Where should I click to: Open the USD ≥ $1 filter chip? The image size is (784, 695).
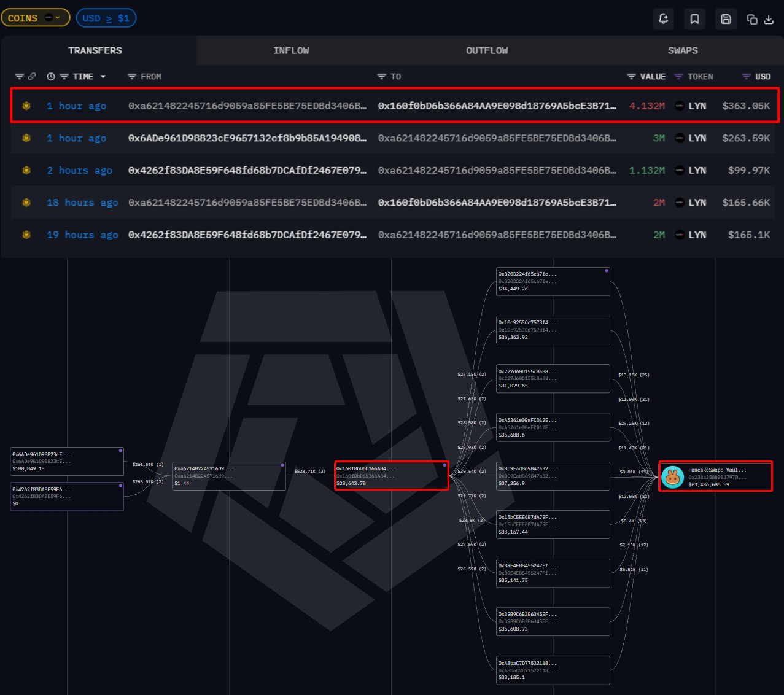(106, 18)
